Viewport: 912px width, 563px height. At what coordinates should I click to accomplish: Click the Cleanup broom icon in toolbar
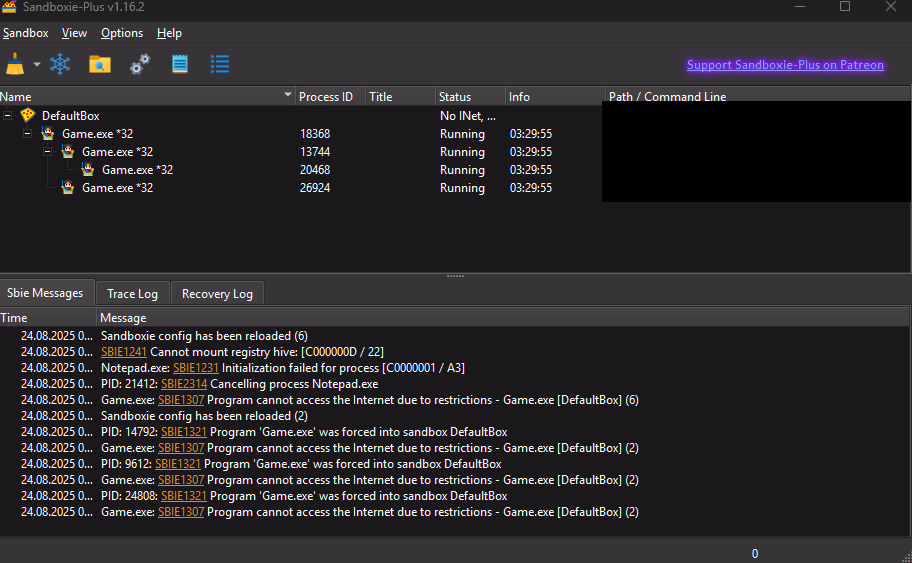[15, 65]
